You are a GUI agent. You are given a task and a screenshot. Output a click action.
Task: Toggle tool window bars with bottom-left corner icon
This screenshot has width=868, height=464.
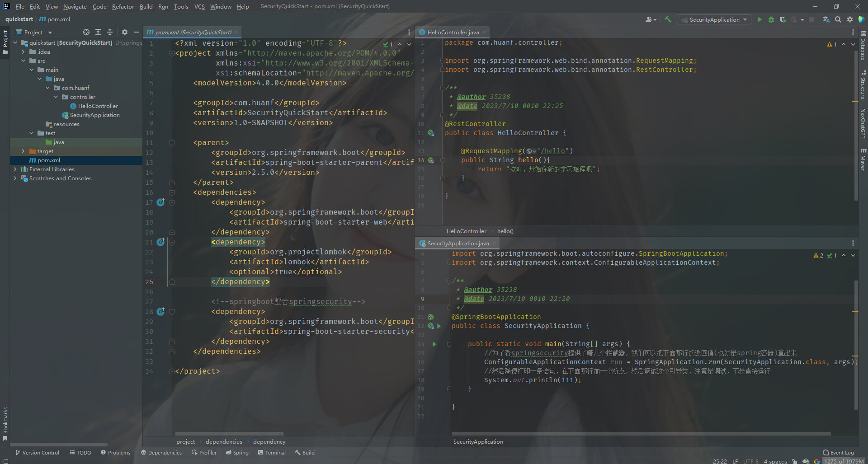5,461
